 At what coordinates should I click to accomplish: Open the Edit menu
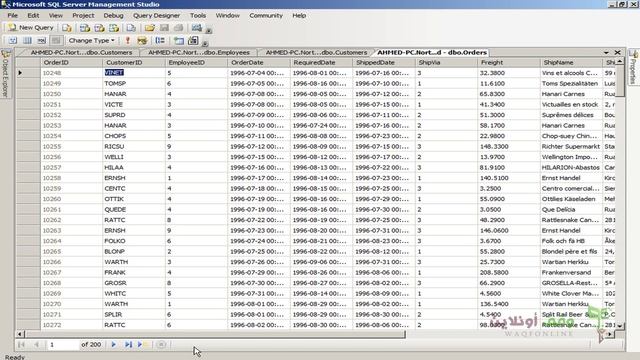point(33,16)
